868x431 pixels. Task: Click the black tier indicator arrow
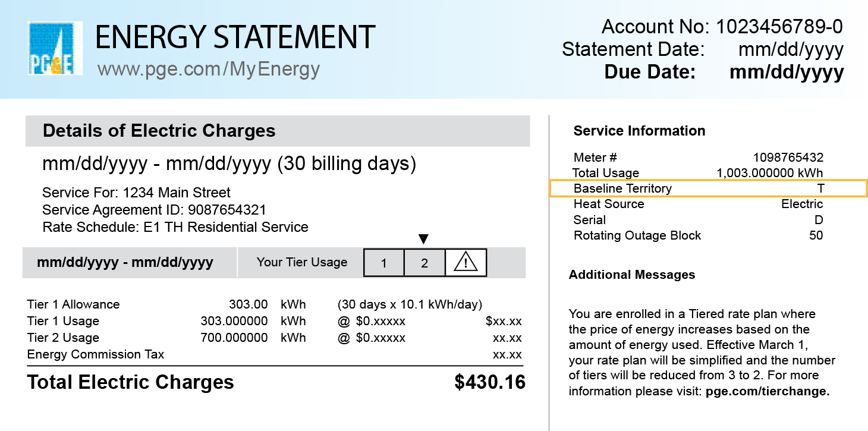coord(423,239)
